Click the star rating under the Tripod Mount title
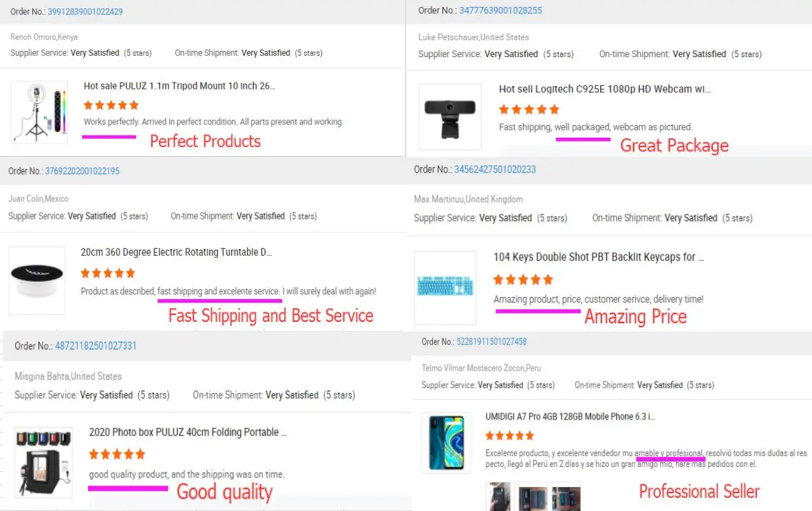Image resolution: width=812 pixels, height=511 pixels. [111, 105]
